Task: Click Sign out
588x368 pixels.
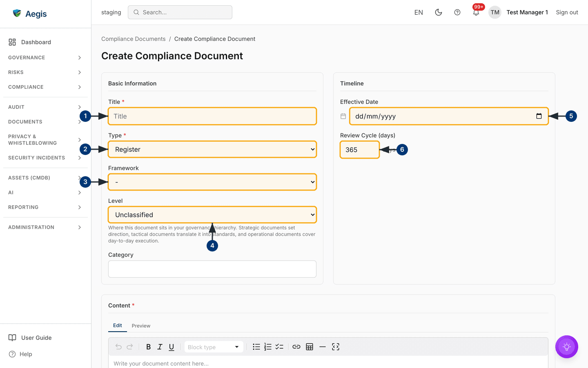Action: pos(567,12)
